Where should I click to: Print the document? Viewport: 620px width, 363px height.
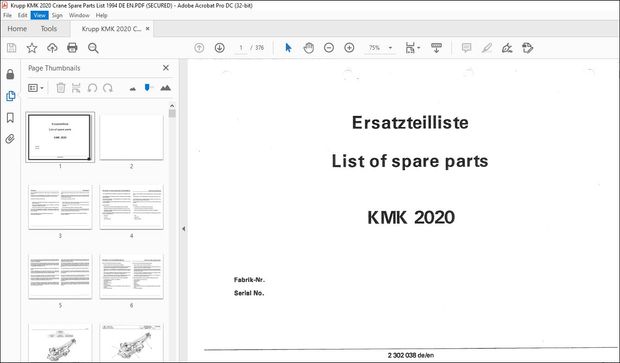point(72,48)
